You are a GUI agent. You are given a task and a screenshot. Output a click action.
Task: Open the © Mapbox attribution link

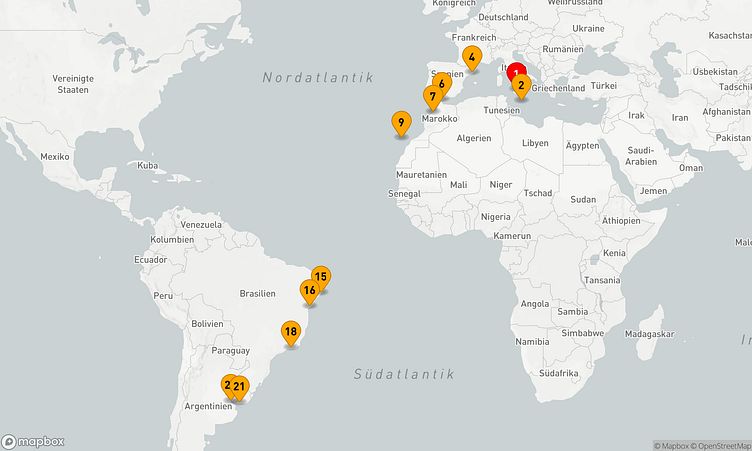click(674, 446)
